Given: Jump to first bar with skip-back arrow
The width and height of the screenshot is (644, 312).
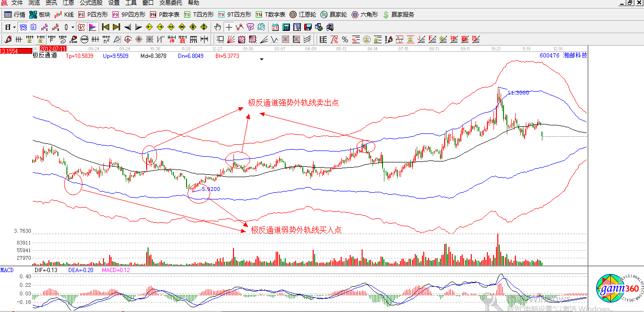Looking at the screenshot, I should pos(105,27).
